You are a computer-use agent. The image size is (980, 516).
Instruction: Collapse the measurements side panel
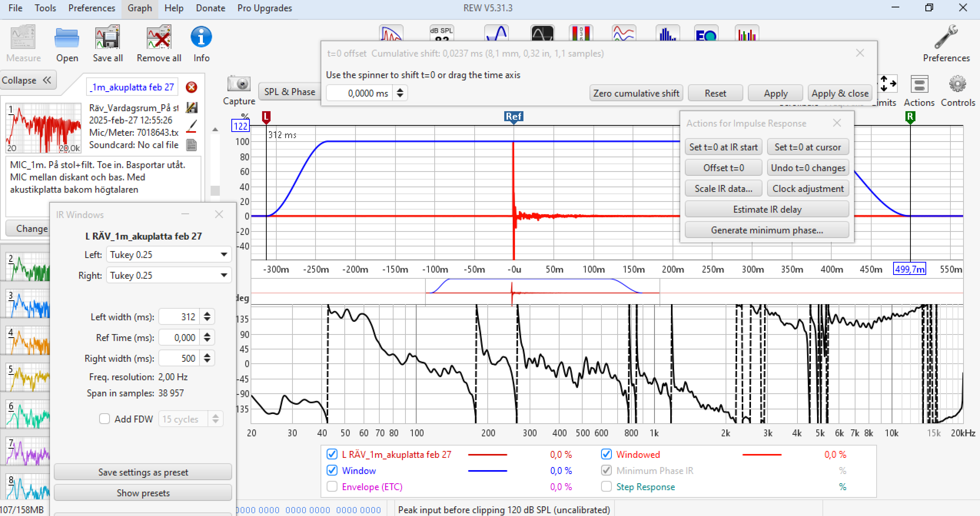point(28,80)
